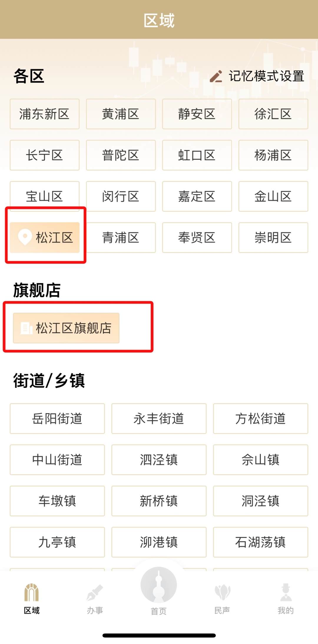The height and width of the screenshot is (644, 318).
Task: Select 浦东新区 district
Action: (44, 114)
